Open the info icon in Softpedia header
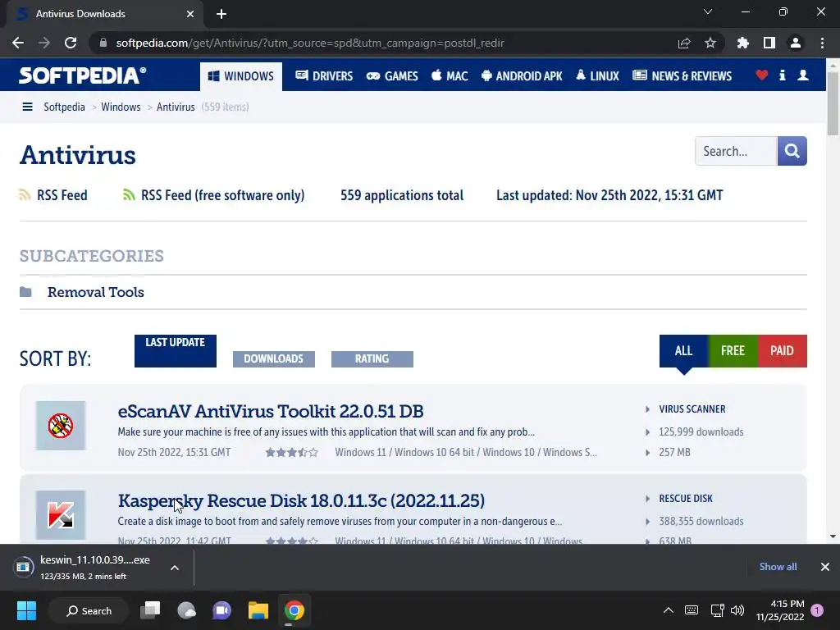Image resolution: width=840 pixels, height=630 pixels. click(782, 75)
